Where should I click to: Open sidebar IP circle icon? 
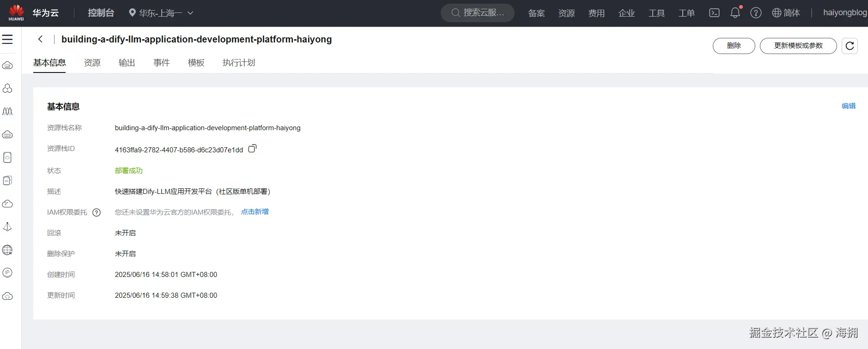[7, 273]
